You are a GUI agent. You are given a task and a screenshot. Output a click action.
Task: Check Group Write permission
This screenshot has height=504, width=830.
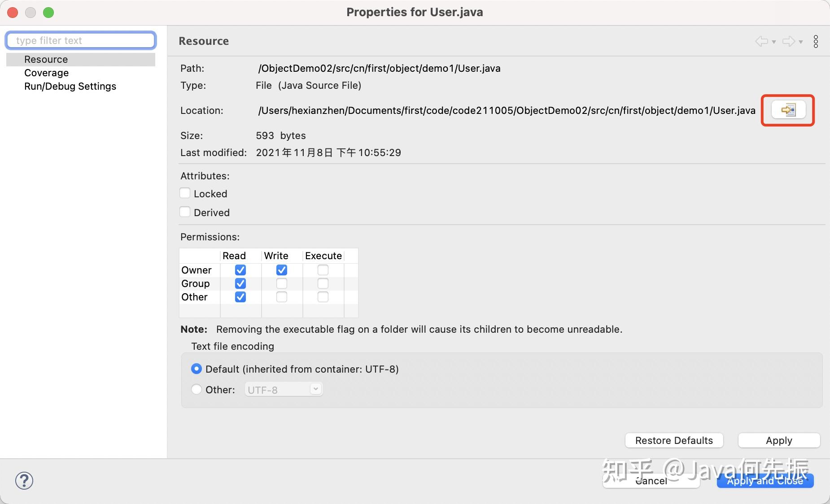[x=282, y=283]
